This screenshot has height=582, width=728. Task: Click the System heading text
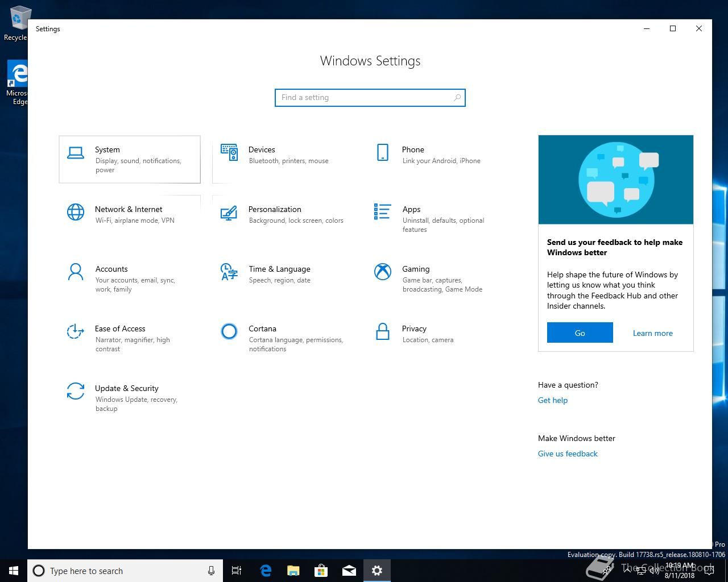point(107,149)
